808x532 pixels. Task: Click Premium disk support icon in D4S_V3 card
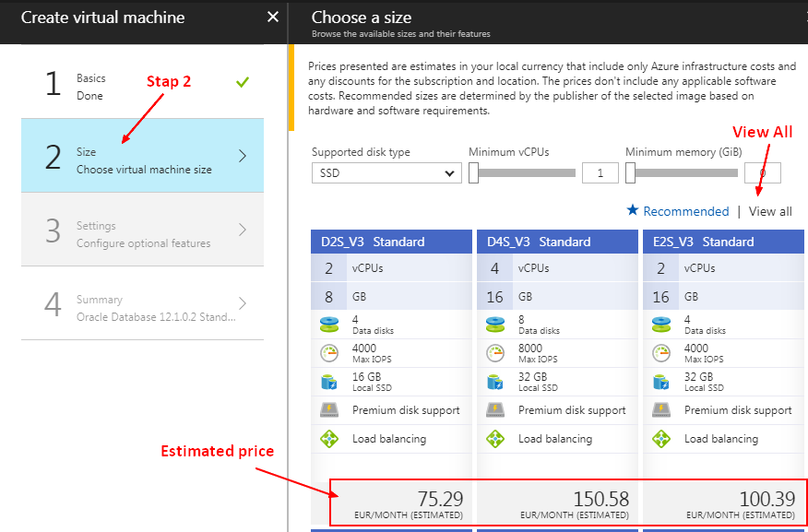click(495, 410)
